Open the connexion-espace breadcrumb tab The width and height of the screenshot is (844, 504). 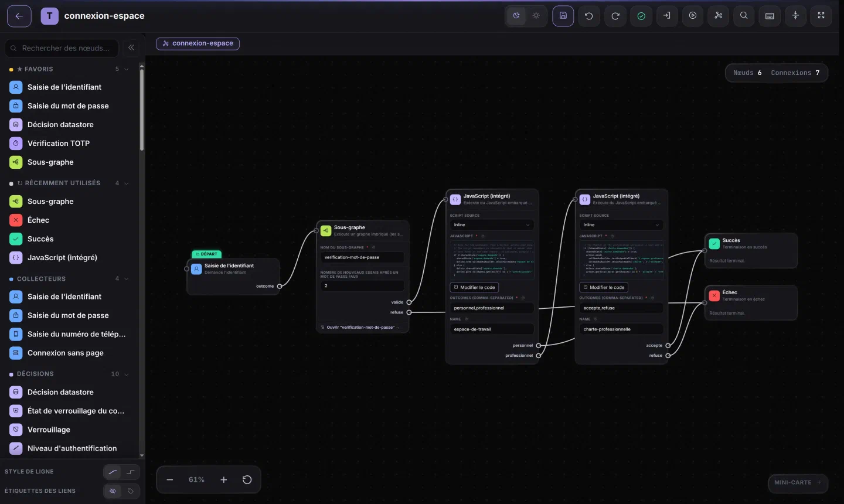click(x=198, y=43)
